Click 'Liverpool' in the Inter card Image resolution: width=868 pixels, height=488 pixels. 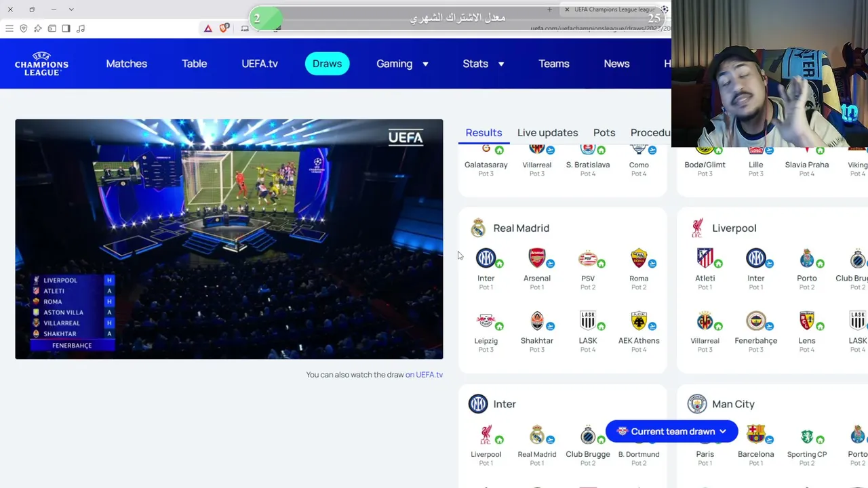point(486,454)
